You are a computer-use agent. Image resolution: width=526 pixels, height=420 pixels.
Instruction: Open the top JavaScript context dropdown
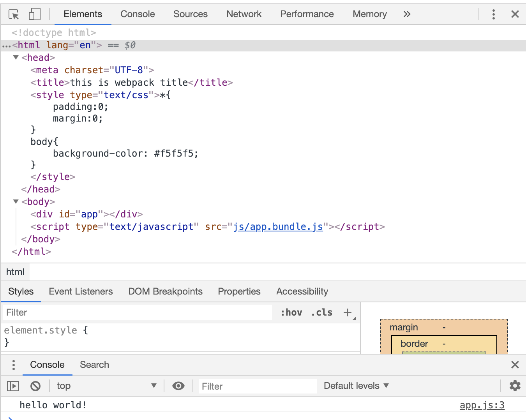point(106,386)
